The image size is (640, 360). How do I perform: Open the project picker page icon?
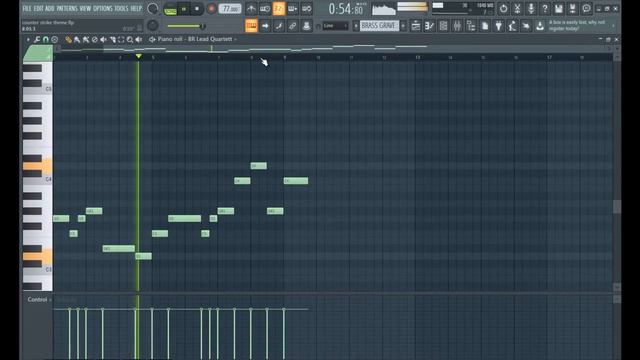point(485,26)
